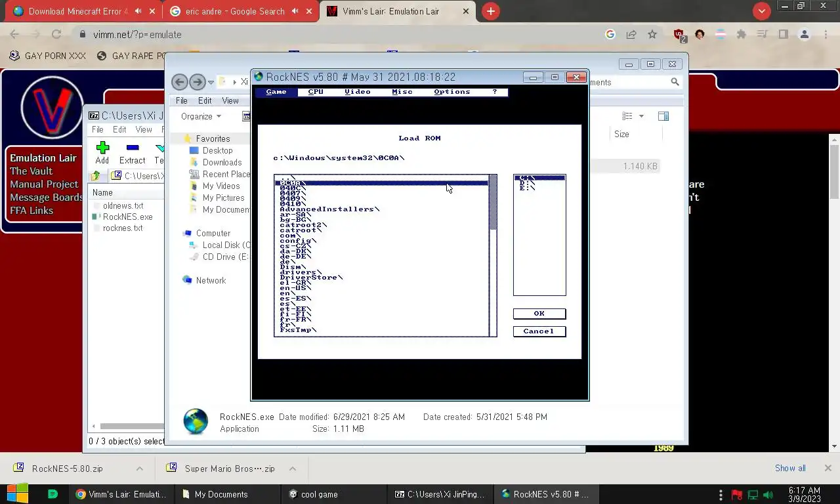
Task: Bookmark this page with the star icon
Action: coord(652,35)
